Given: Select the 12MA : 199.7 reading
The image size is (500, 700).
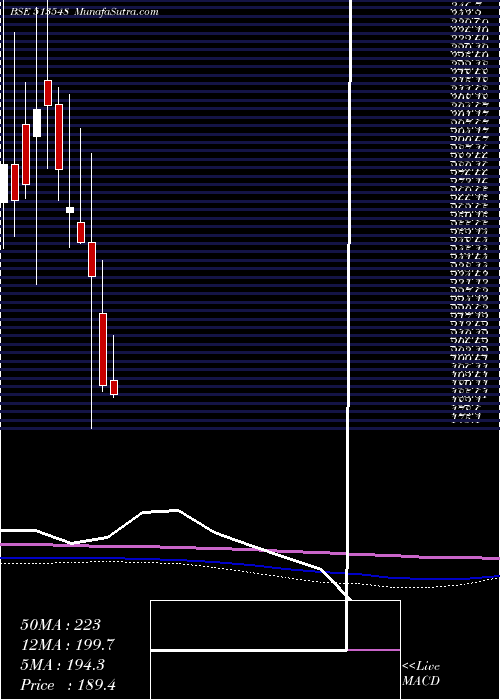Looking at the screenshot, I should [67, 645].
